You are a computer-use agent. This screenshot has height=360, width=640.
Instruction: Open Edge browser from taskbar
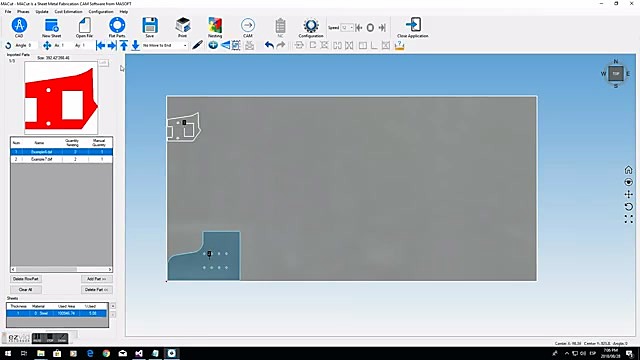point(90,353)
